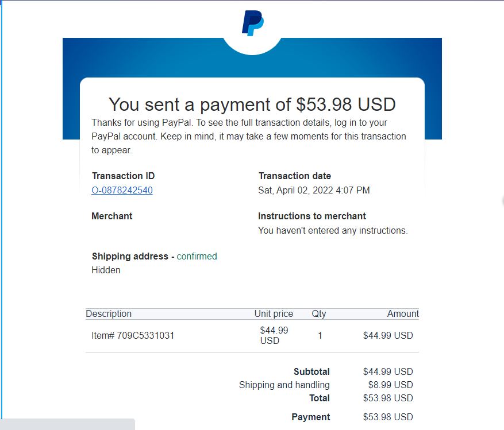Select the Merchant label
Viewport: 504px width, 430px height.
[x=112, y=216]
